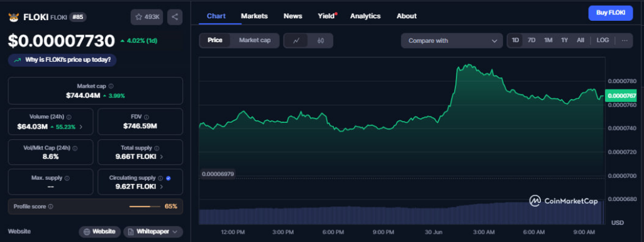Click the share icon next to the watchlist button
644x242 pixels.
[175, 17]
